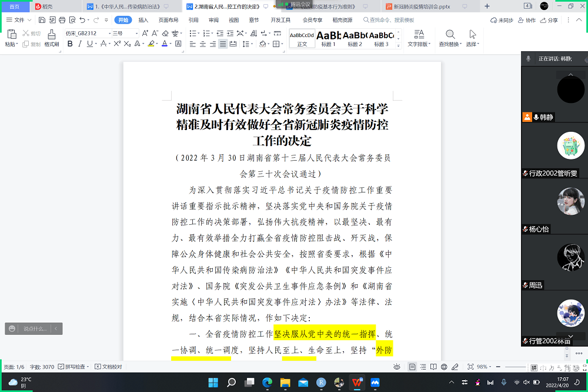588x392 pixels.
Task: Open the font name dropdown 仿宋_GB2312
Action: click(x=88, y=34)
